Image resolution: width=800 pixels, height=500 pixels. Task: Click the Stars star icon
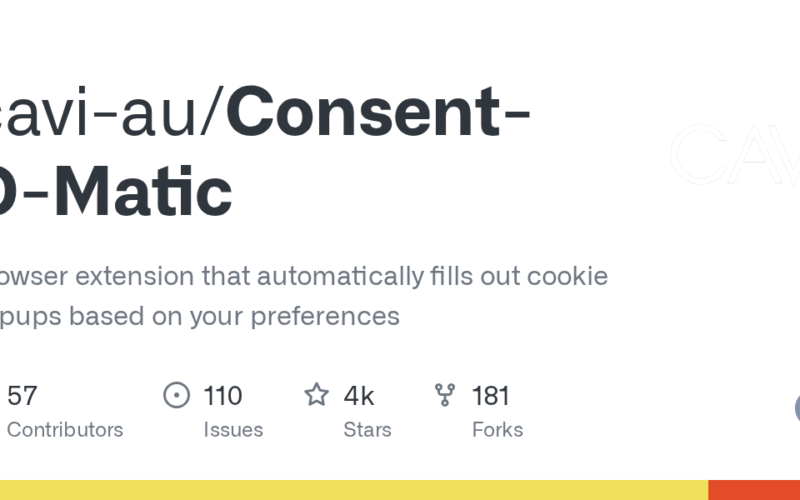317,396
